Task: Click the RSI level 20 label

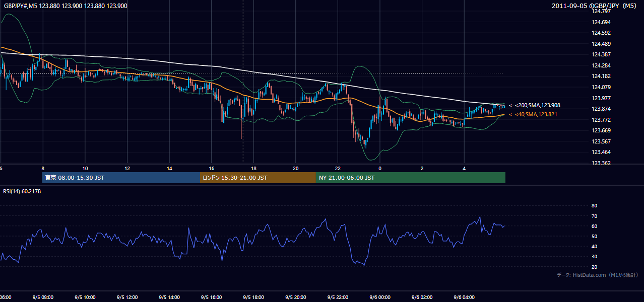Action: [594, 267]
